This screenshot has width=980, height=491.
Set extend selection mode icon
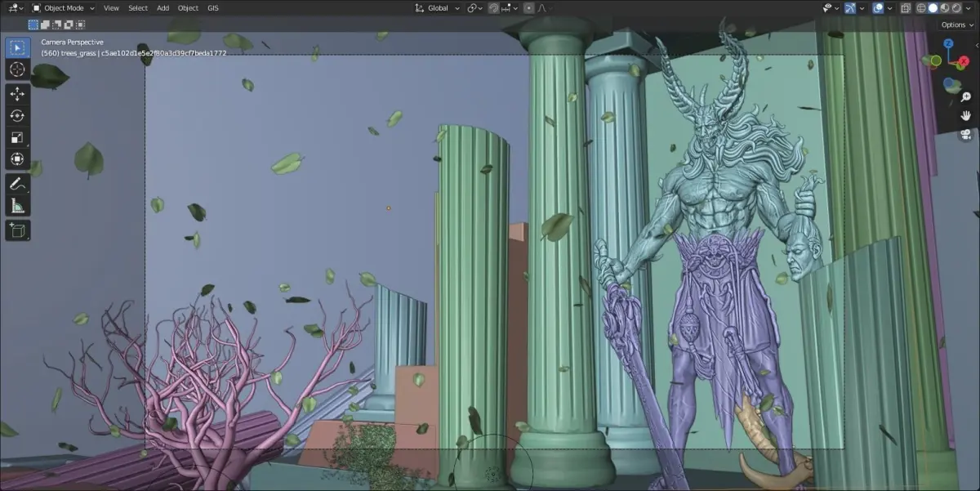[43, 25]
